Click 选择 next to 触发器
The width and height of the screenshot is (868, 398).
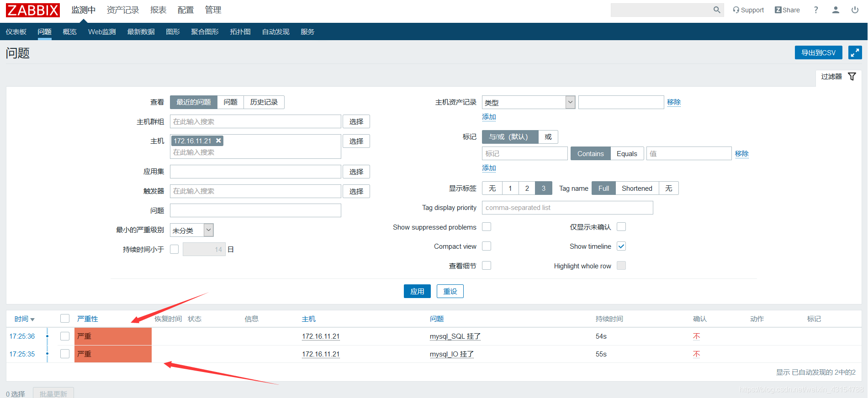[x=356, y=191]
